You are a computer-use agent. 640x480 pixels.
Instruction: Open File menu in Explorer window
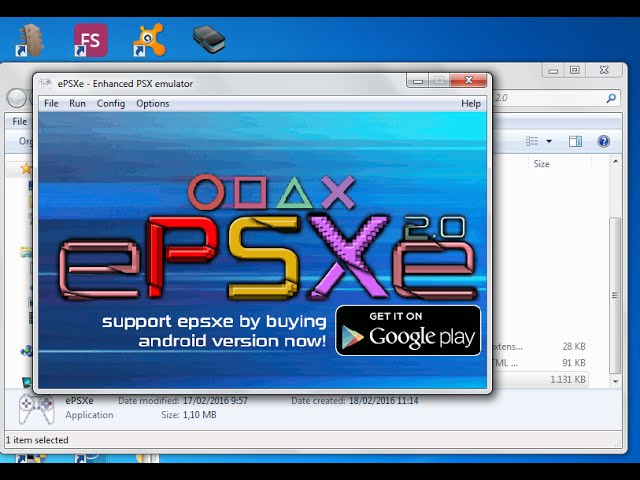20,122
